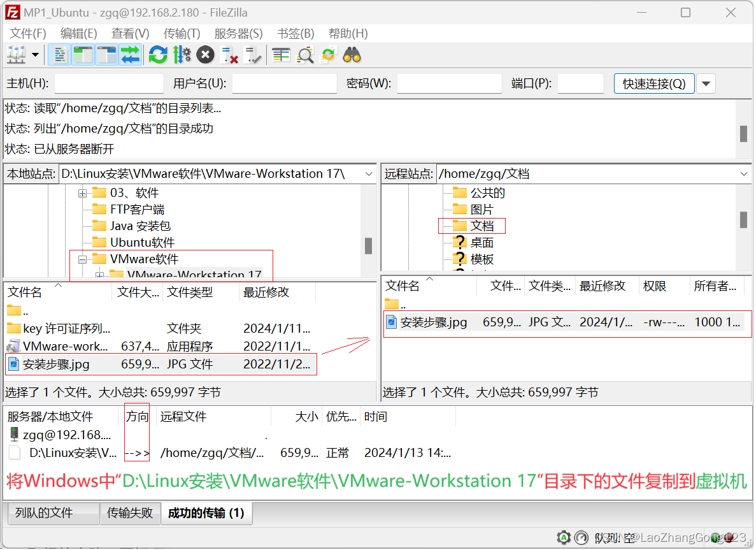Click the speed limits status icon
756x550 pixels.
coord(581,537)
